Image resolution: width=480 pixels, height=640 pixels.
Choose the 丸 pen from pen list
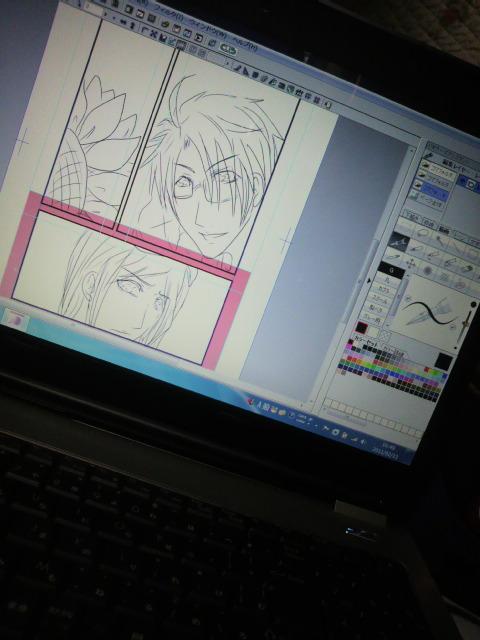387,281
